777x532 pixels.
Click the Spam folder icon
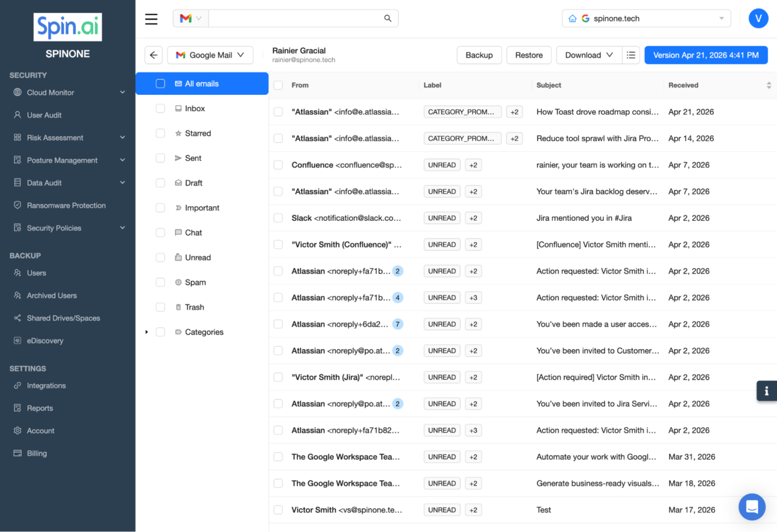(178, 282)
